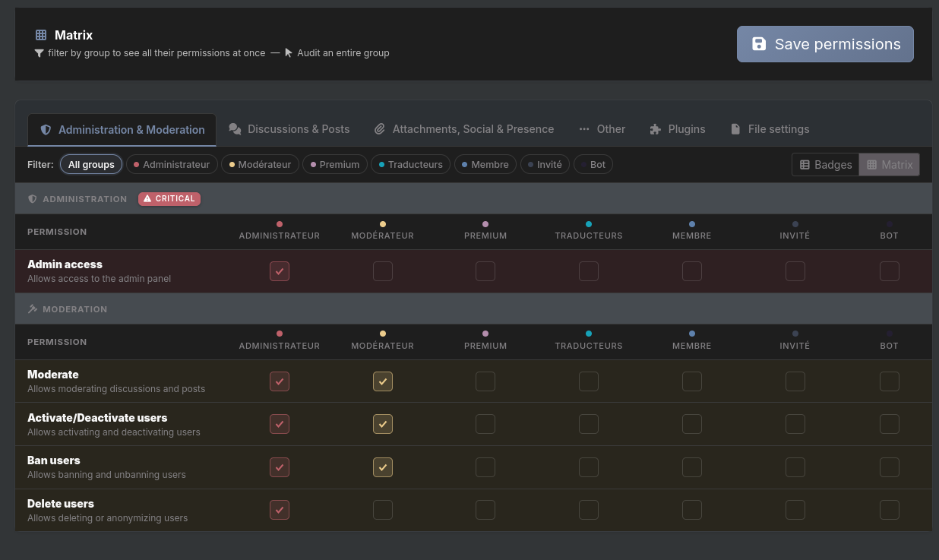Click the paperclip Attachments icon
Screen dimensions: 939x560
(x=380, y=129)
